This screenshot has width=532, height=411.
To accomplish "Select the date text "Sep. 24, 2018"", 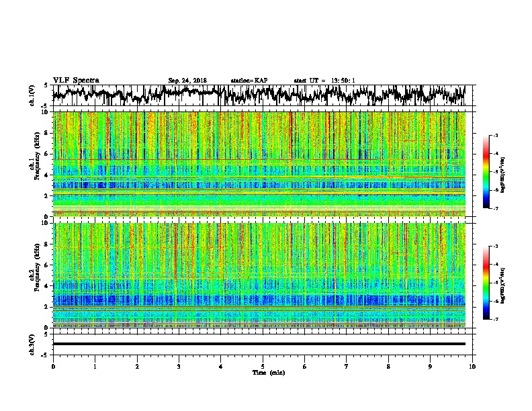I will [187, 81].
